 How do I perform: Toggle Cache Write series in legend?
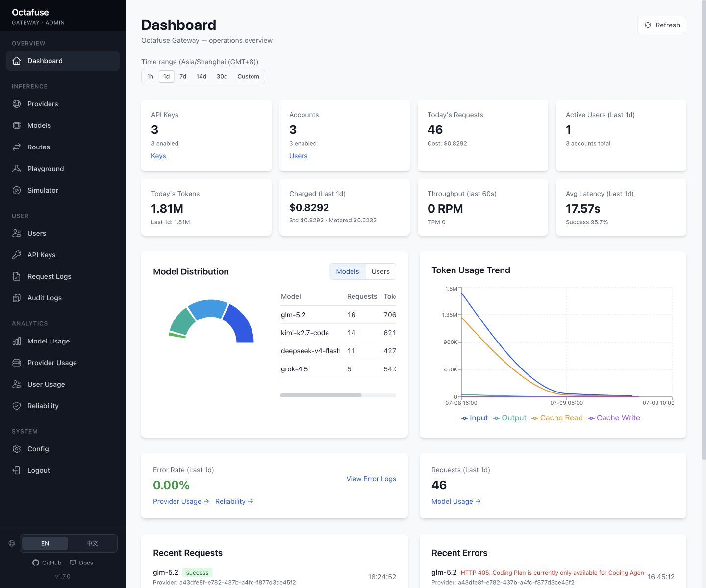[x=614, y=418]
